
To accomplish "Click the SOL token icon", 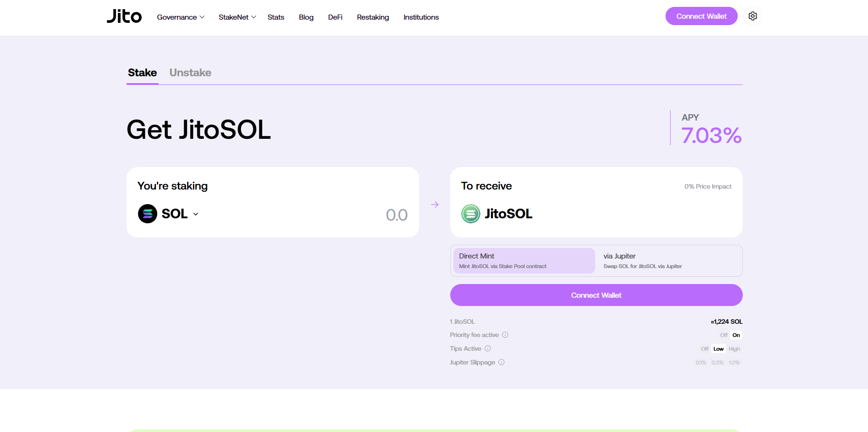I will pyautogui.click(x=148, y=214).
